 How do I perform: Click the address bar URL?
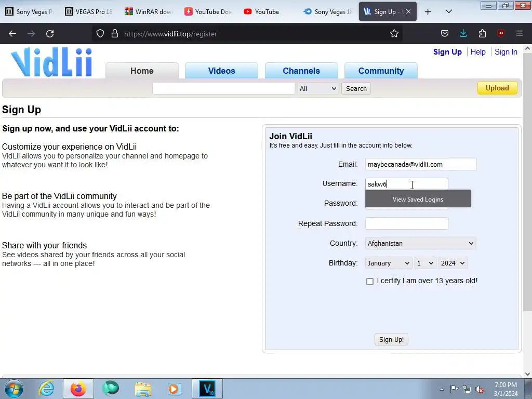[x=170, y=34]
